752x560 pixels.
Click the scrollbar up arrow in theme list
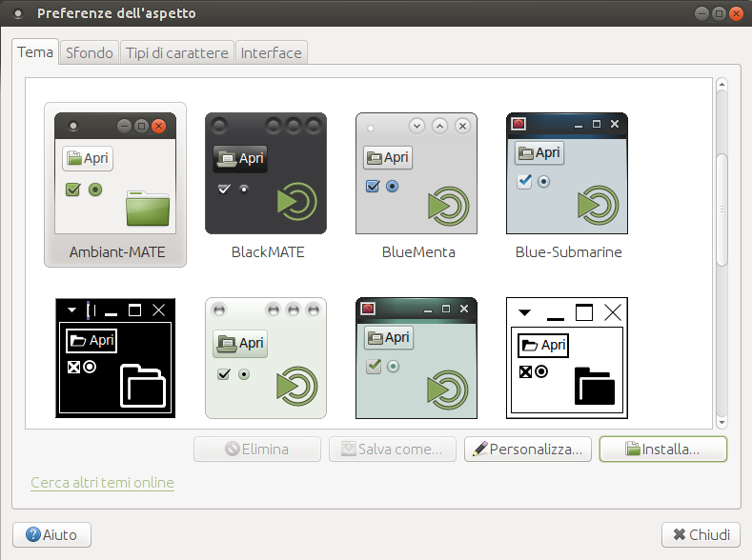722,86
